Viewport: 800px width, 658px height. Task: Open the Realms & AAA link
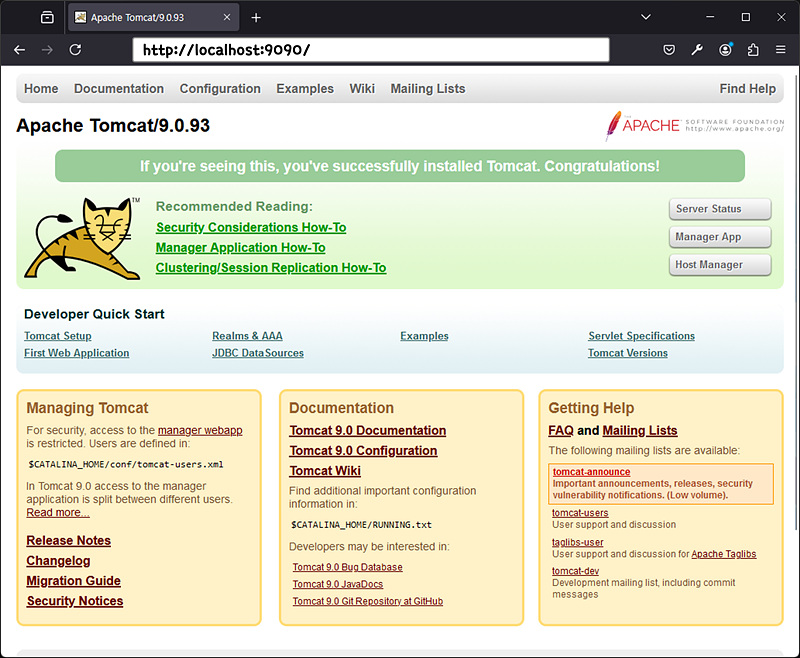point(247,336)
